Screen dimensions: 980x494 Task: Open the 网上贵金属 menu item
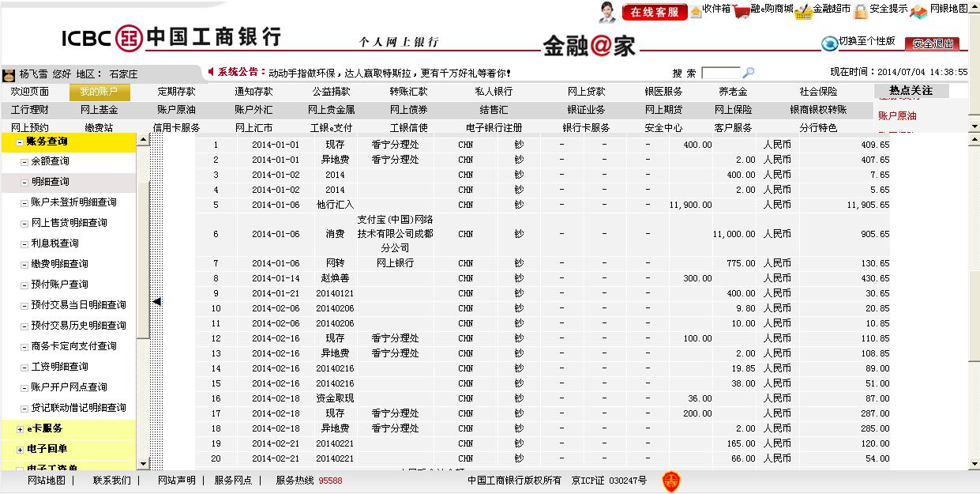(331, 110)
